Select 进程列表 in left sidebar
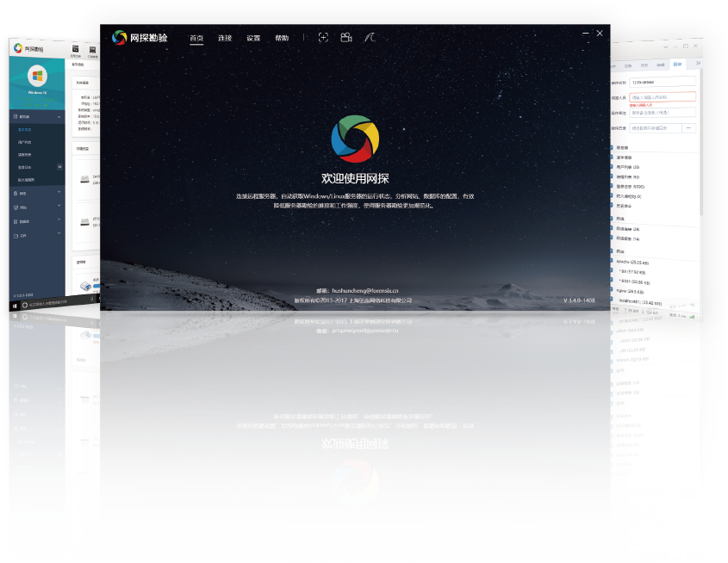This screenshot has height=563, width=728. tap(25, 155)
